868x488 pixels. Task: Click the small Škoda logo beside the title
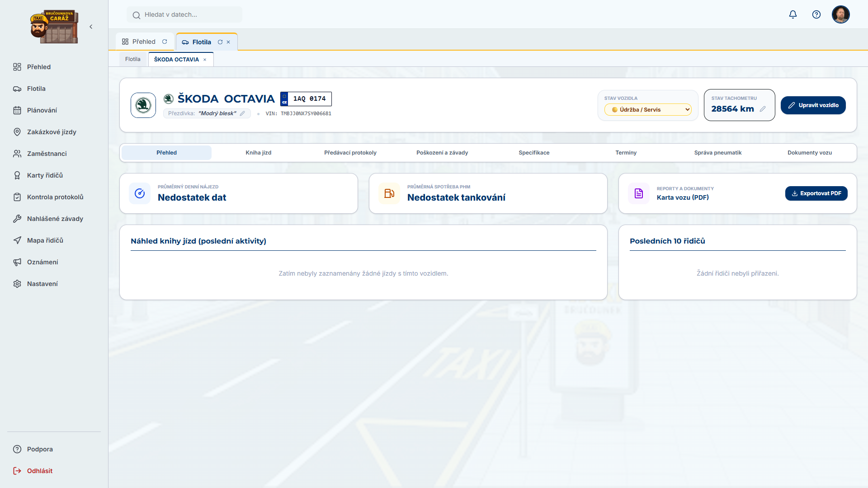pyautogui.click(x=169, y=99)
